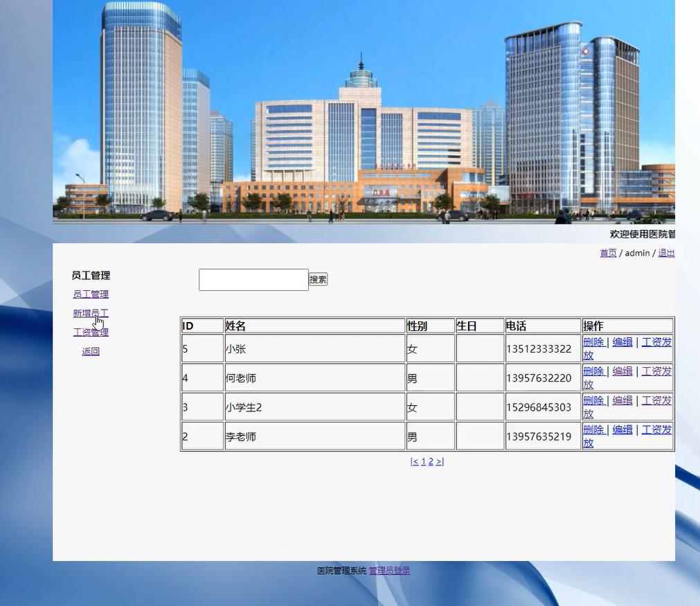The height and width of the screenshot is (606, 700).
Task: Open 工资发放 for employee 小张
Action: point(656,342)
